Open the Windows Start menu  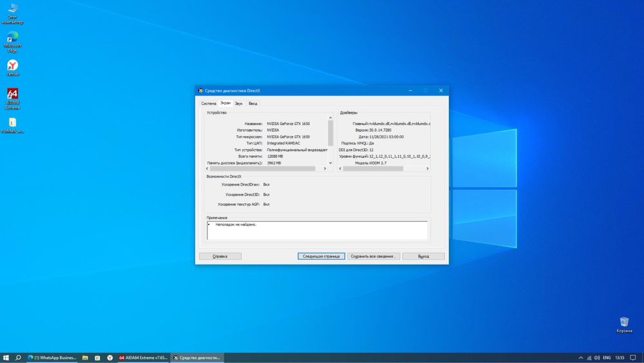[6, 358]
